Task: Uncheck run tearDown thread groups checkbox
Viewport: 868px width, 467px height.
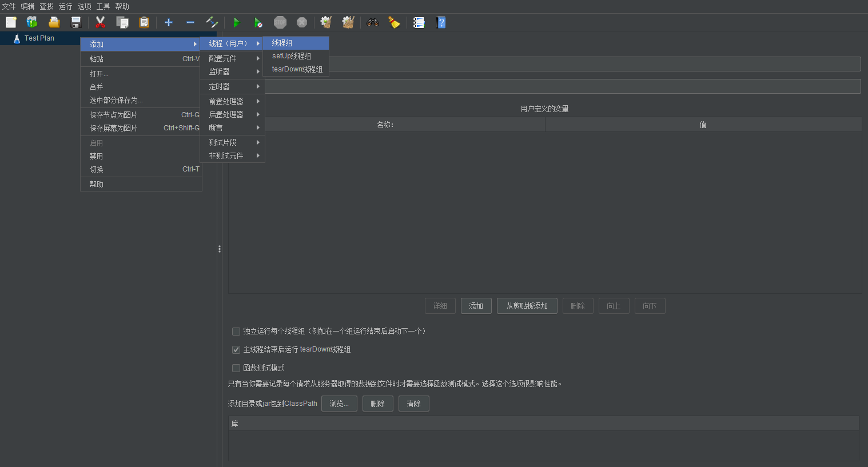Action: (x=236, y=350)
